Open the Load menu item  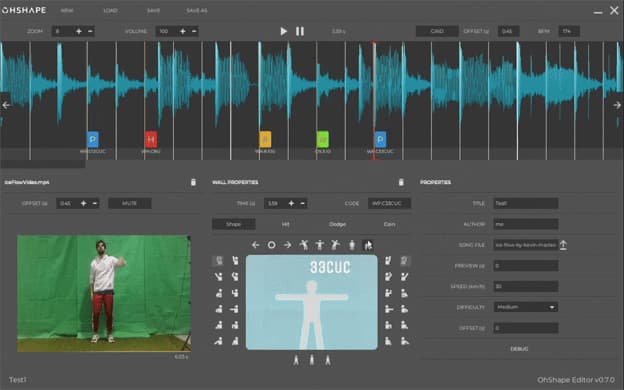click(x=110, y=11)
